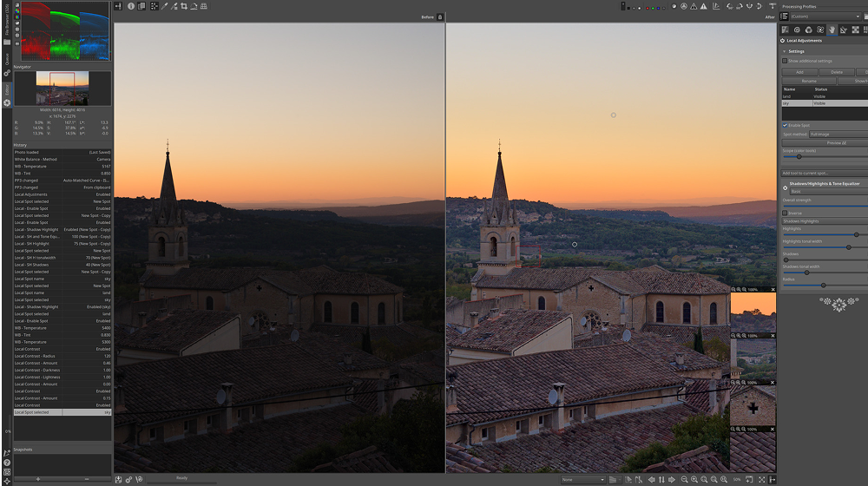Click the Delete spot button
The image size is (868, 486).
pyautogui.click(x=837, y=72)
